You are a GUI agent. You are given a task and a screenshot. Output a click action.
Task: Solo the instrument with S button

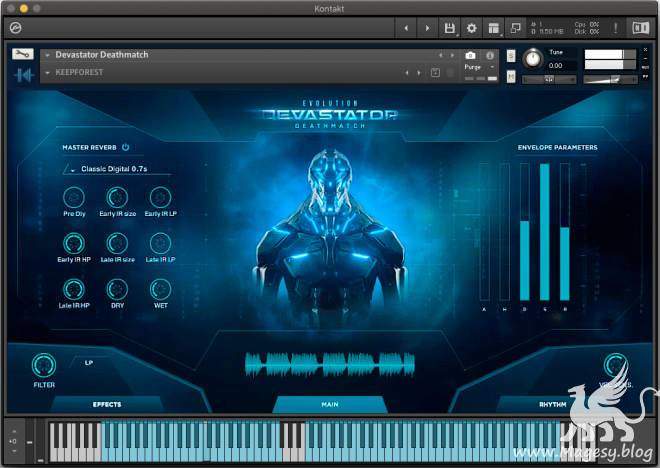click(511, 56)
